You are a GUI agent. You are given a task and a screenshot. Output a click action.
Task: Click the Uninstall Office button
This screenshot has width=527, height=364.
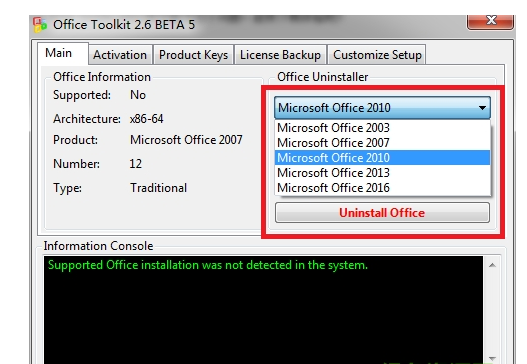point(382,212)
